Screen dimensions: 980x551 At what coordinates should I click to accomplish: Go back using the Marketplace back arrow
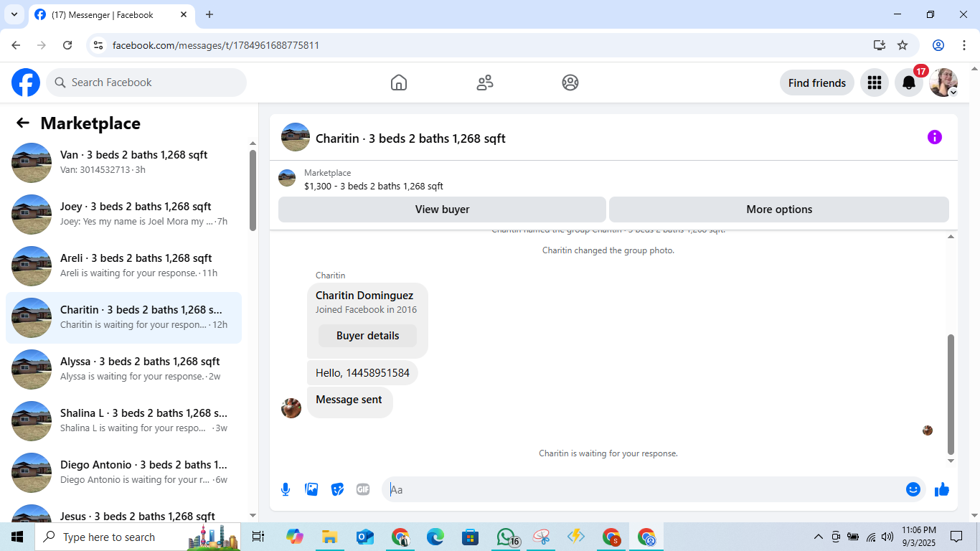pyautogui.click(x=23, y=123)
